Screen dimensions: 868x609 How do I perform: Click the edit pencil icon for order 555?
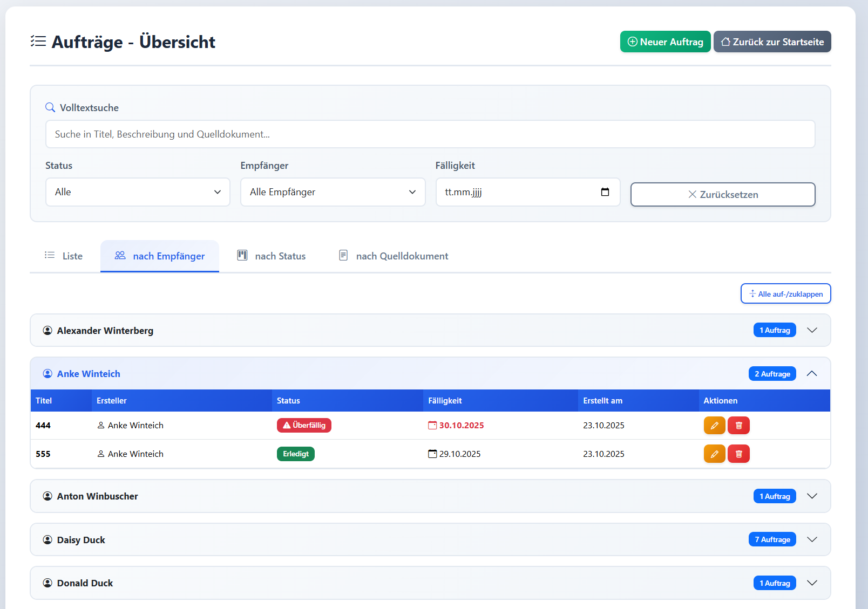click(x=714, y=454)
